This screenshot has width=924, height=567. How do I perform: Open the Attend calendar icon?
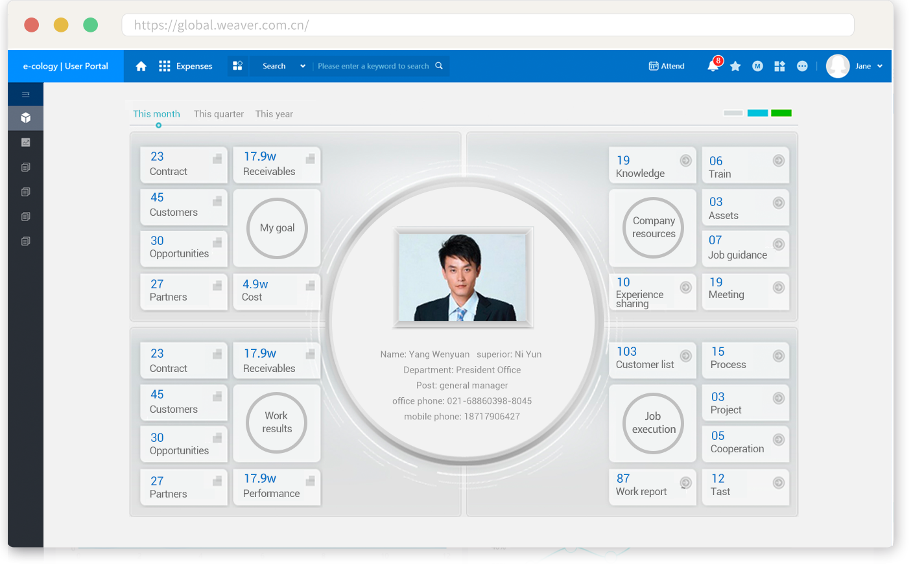click(x=654, y=66)
